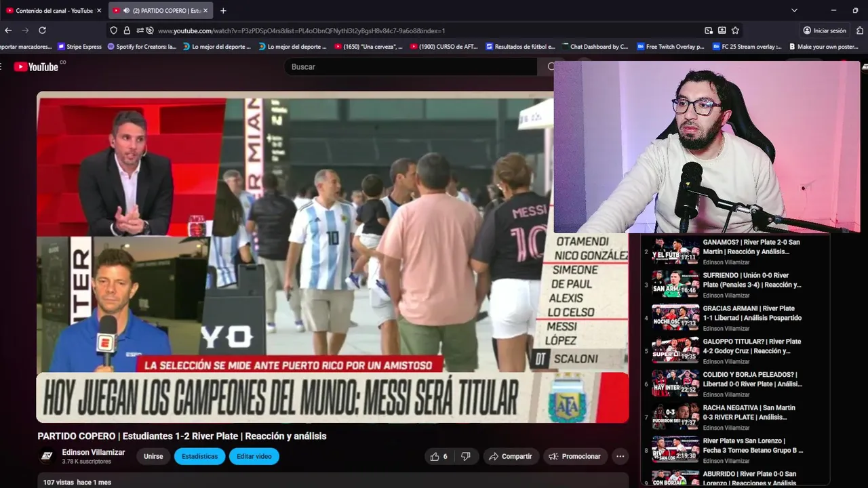
Task: Click the browser forward arrow
Action: [x=25, y=30]
